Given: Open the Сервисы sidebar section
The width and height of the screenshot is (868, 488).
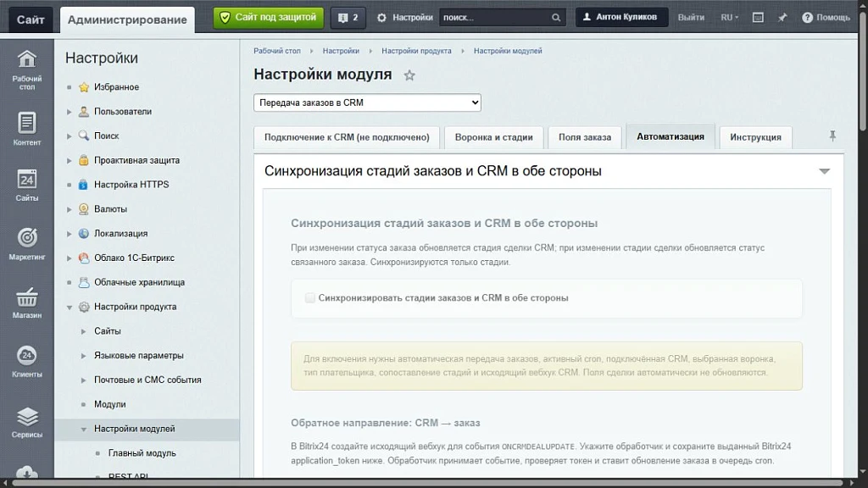Looking at the screenshot, I should (26, 422).
